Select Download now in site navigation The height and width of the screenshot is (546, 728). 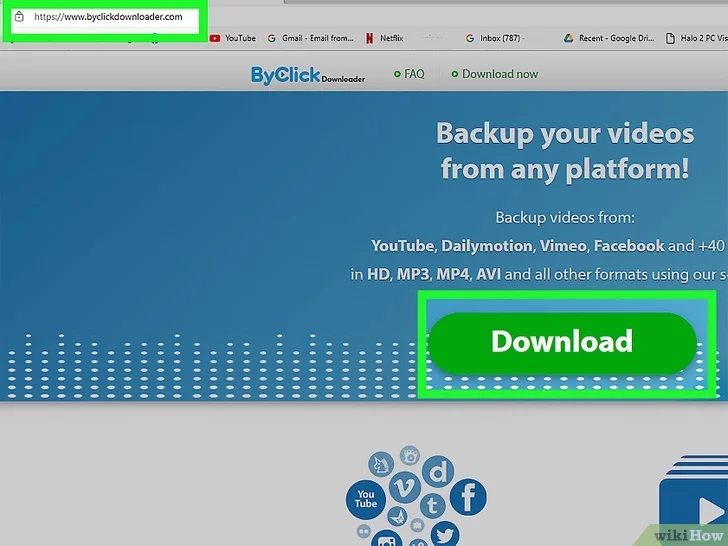[x=495, y=74]
